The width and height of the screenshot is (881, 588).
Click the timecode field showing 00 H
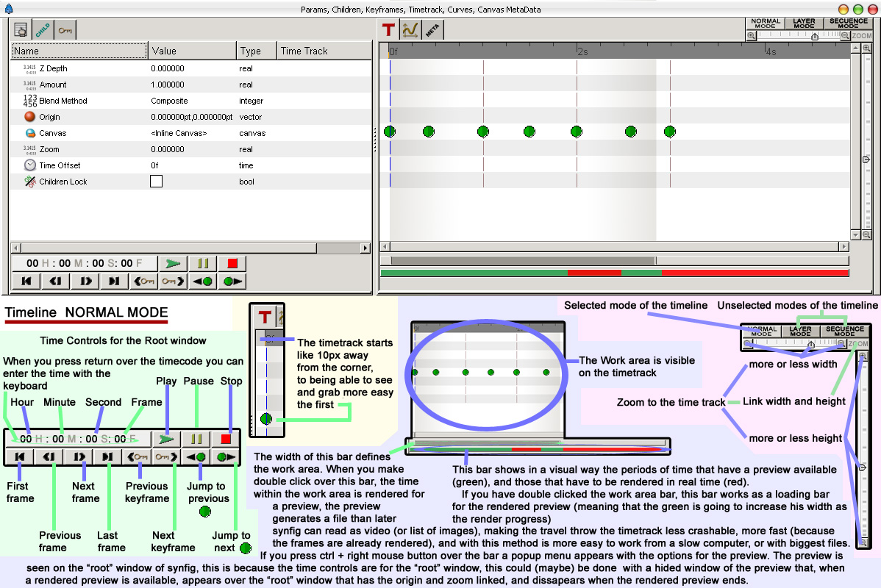[85, 263]
